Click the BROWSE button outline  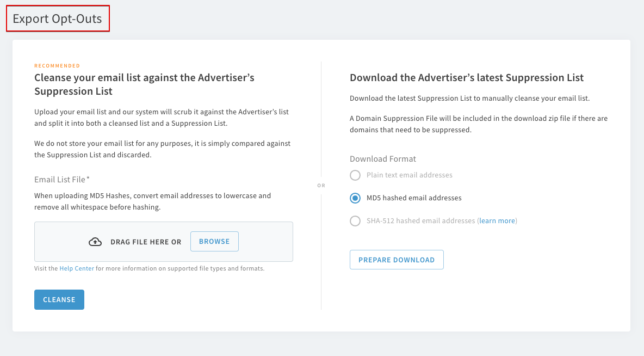click(214, 241)
